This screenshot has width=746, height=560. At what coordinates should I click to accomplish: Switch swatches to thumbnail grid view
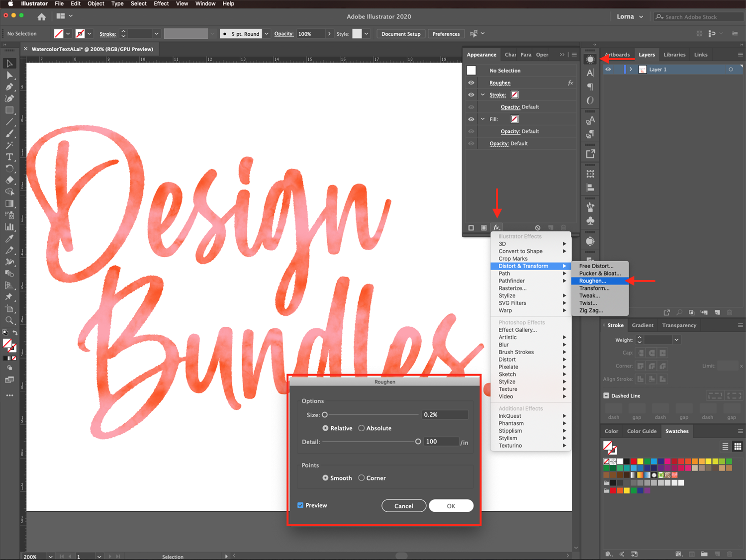(x=738, y=446)
